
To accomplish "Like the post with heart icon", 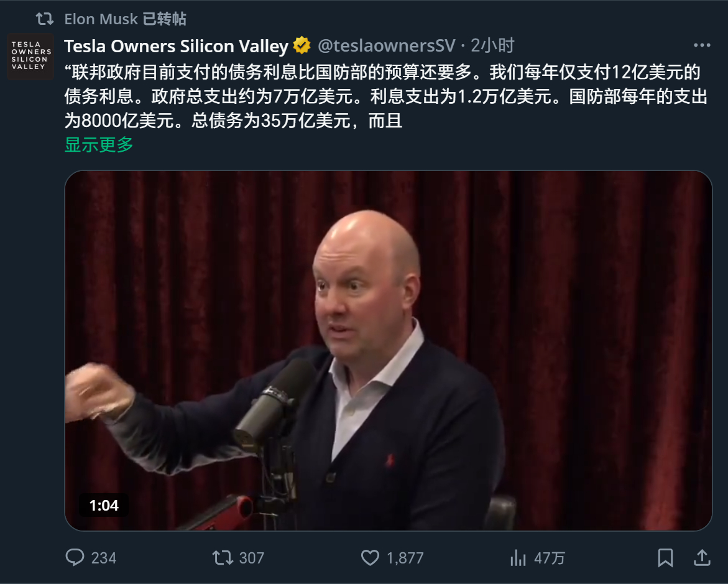I will click(370, 557).
